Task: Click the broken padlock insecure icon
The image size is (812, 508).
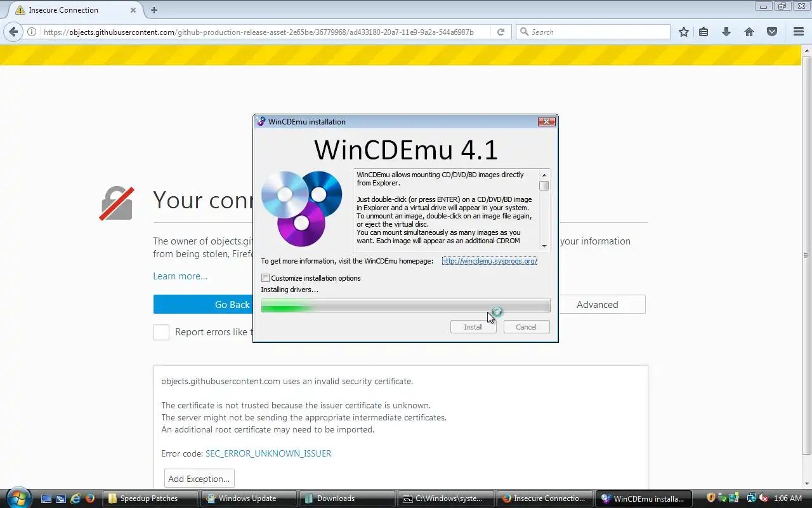Action: 117,204
